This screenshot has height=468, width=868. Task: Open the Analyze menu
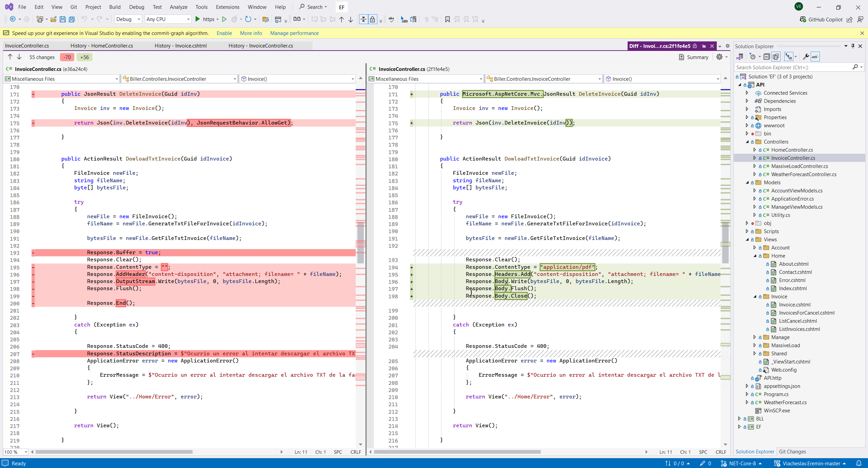pos(178,7)
